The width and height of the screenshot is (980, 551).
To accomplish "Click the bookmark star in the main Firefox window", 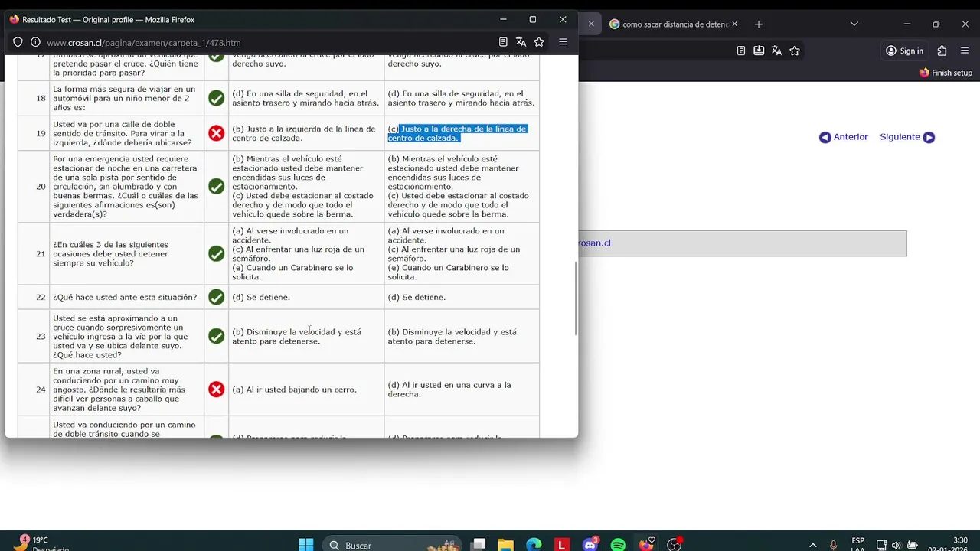I will click(795, 51).
